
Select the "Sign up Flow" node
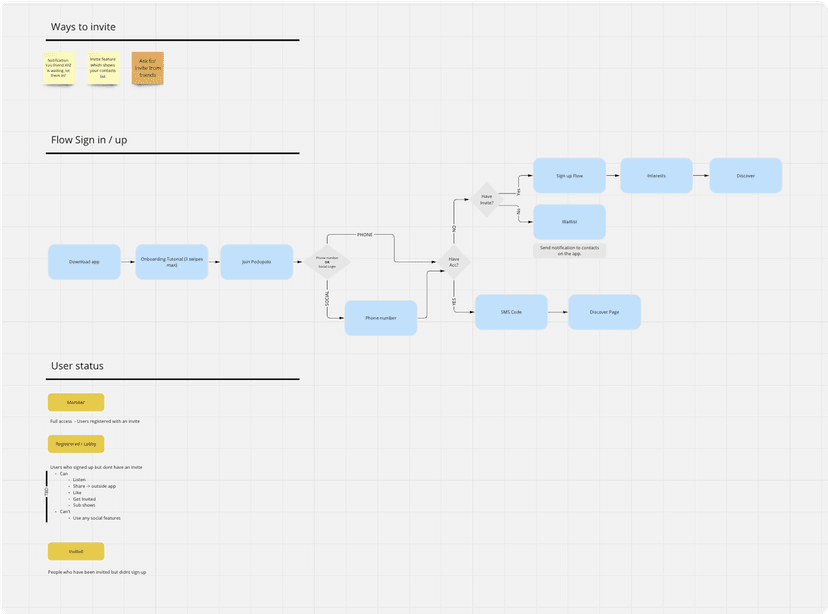569,174
